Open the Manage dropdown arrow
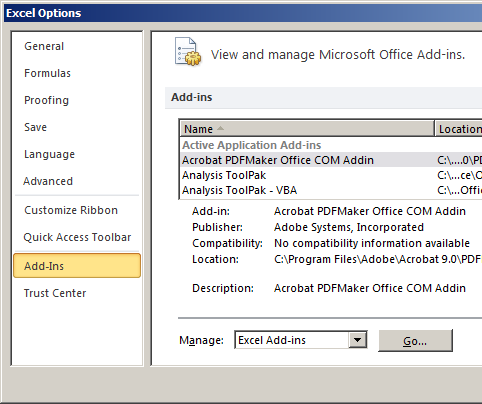The image size is (482, 404). click(x=358, y=340)
